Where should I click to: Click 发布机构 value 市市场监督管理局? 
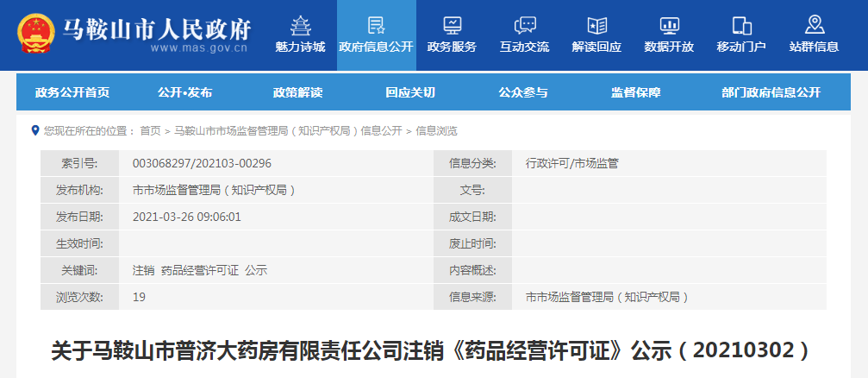tap(214, 190)
